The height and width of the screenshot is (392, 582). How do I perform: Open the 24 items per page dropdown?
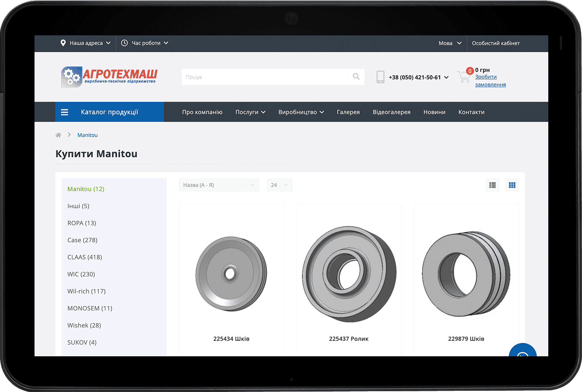[279, 185]
